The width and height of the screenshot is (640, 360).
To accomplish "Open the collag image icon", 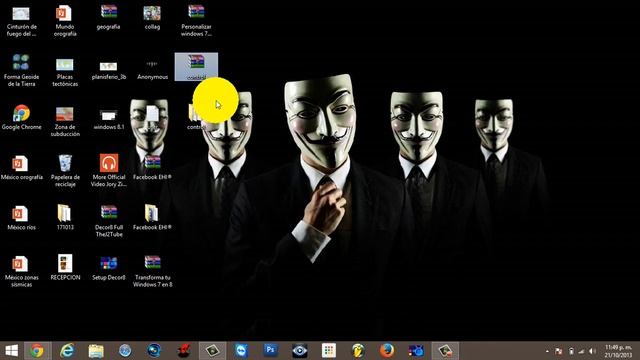I will [152, 18].
